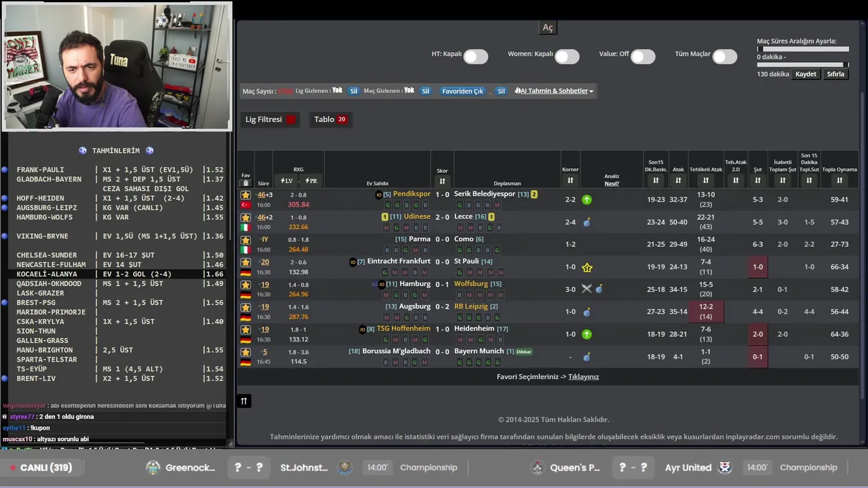Click the IO badge beside Eintracht Frankfurt

353,262
